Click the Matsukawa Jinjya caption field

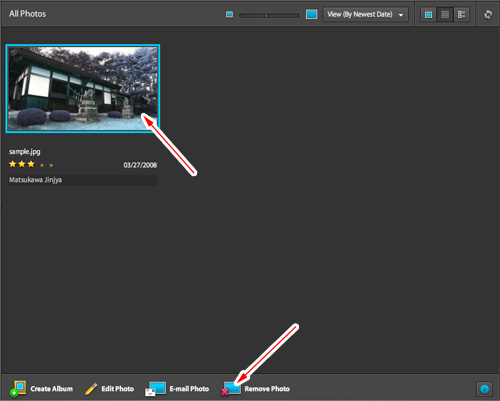click(83, 180)
